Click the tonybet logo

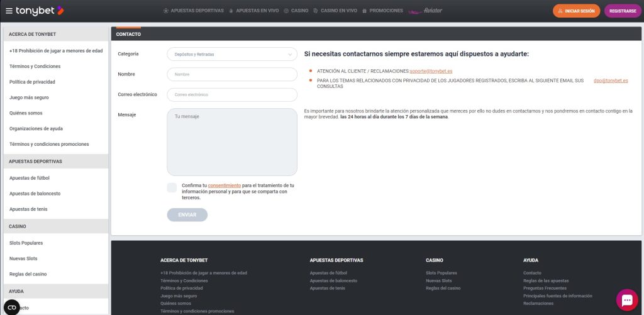[x=40, y=11]
